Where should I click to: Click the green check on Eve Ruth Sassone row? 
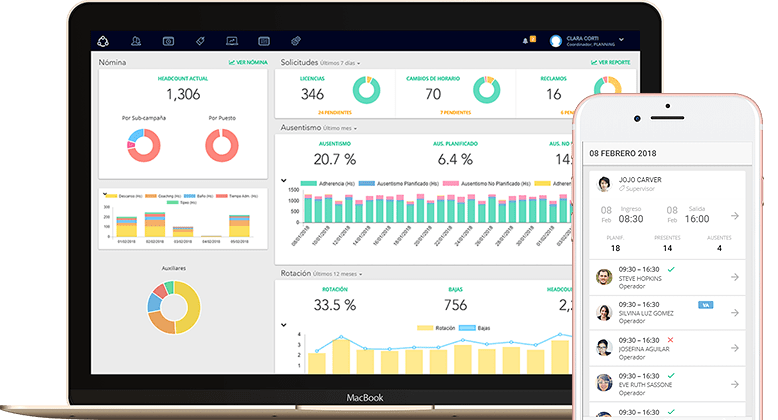point(671,376)
